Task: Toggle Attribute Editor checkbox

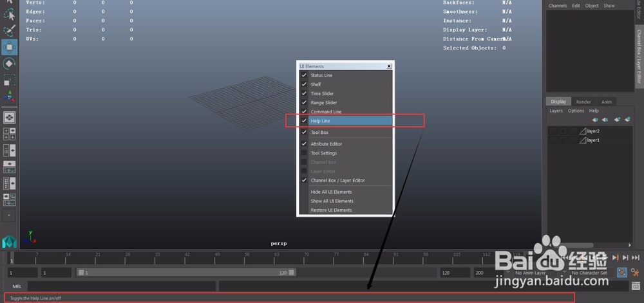Action: (304, 144)
